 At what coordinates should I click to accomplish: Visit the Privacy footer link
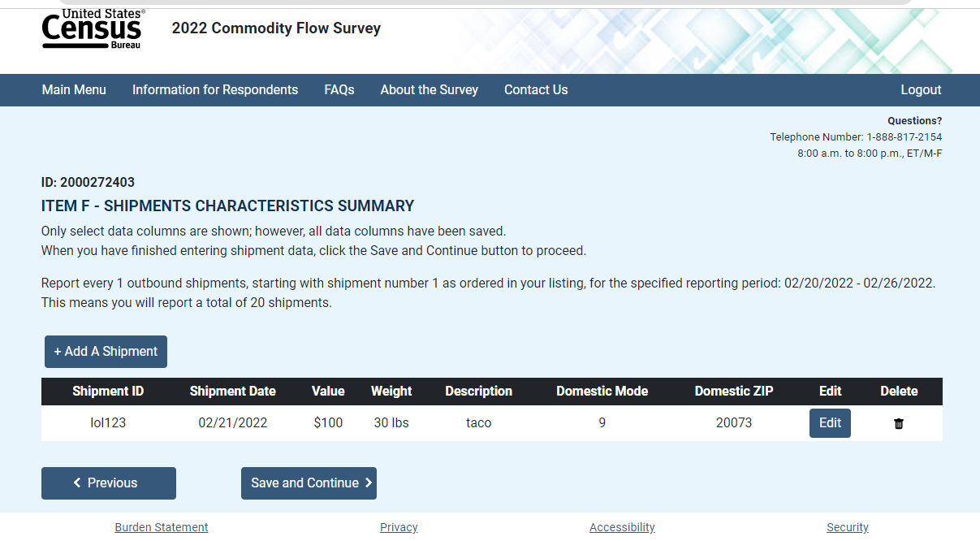pos(399,527)
